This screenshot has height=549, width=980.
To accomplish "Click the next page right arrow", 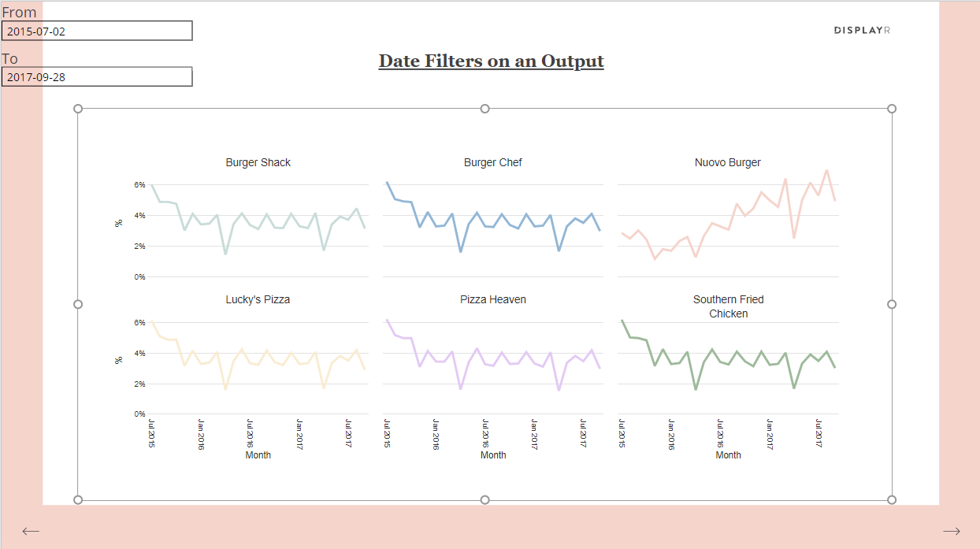I will click(x=952, y=531).
